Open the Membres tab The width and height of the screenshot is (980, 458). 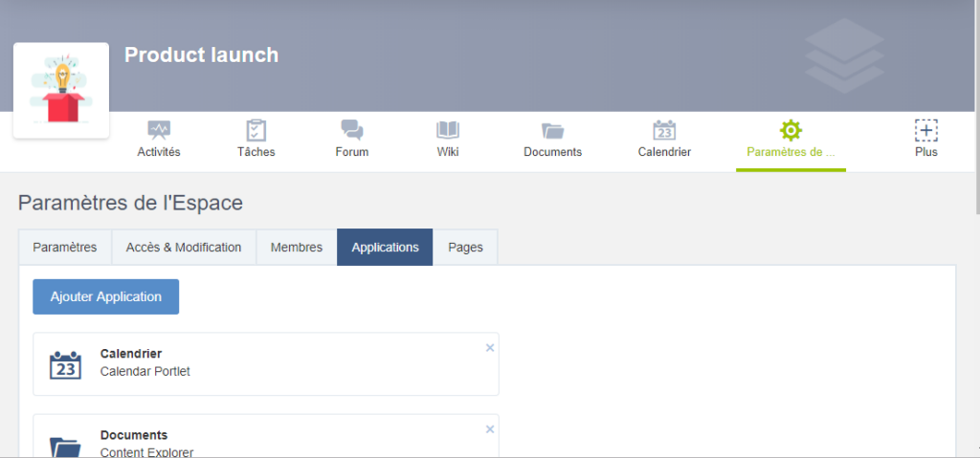(x=297, y=248)
